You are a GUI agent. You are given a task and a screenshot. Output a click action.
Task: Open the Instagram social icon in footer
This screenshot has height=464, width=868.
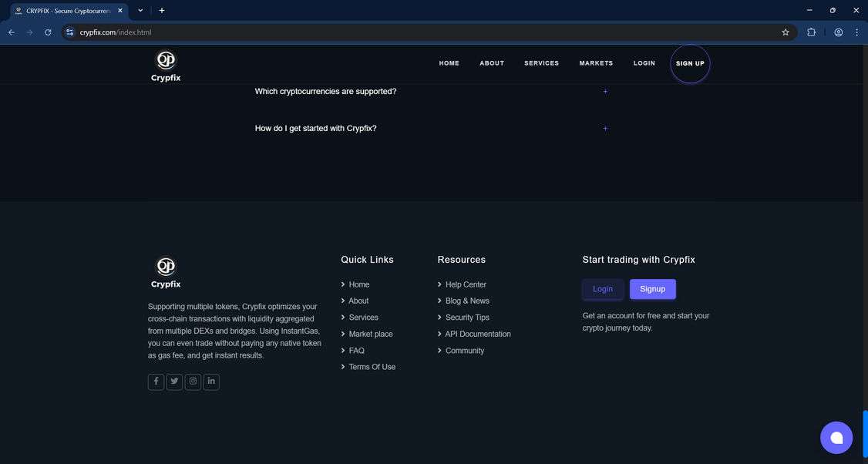(x=193, y=382)
